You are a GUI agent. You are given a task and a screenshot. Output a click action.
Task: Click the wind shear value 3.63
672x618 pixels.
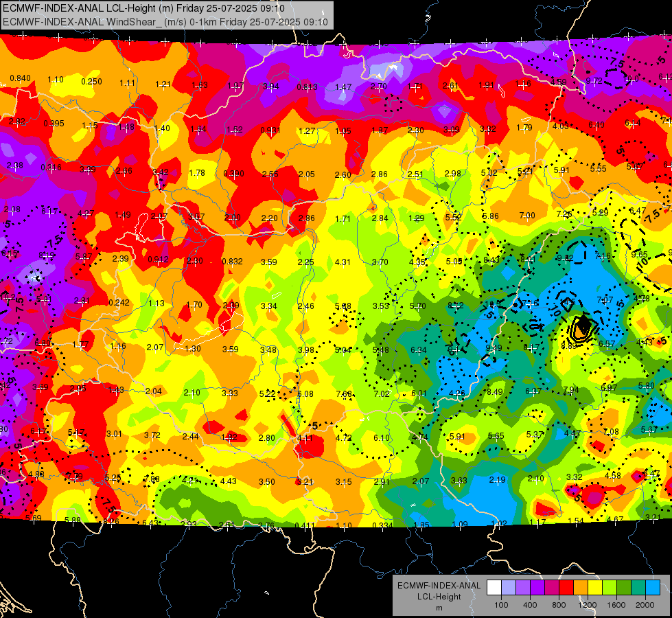coord(459,480)
